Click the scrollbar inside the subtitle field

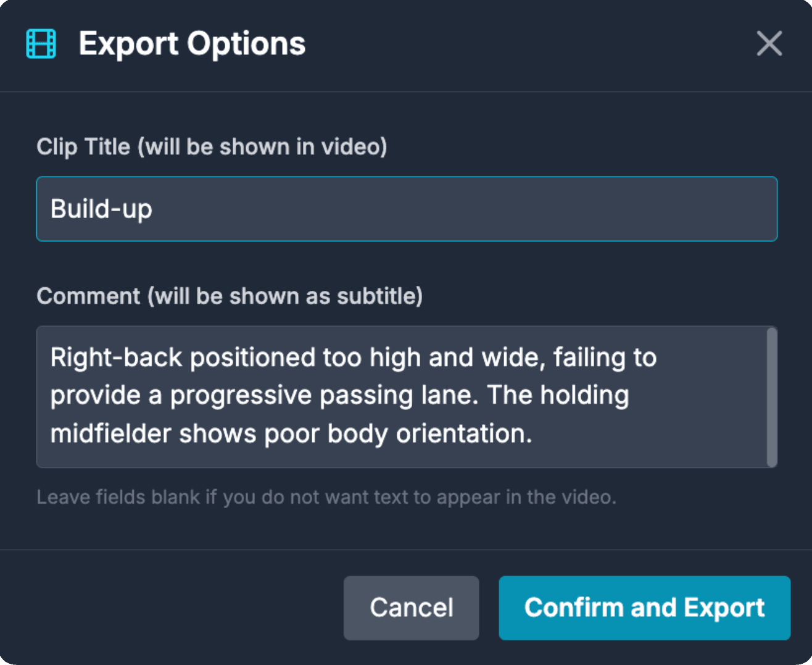pyautogui.click(x=771, y=395)
